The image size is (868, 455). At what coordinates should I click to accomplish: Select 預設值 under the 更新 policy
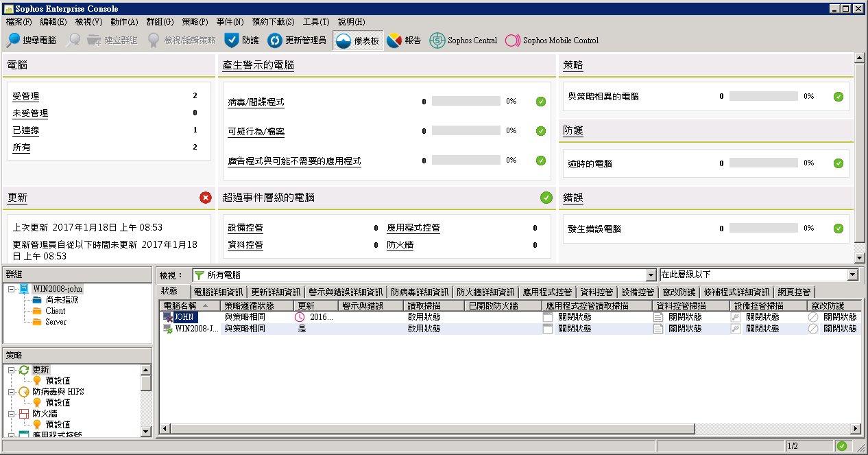pos(58,381)
